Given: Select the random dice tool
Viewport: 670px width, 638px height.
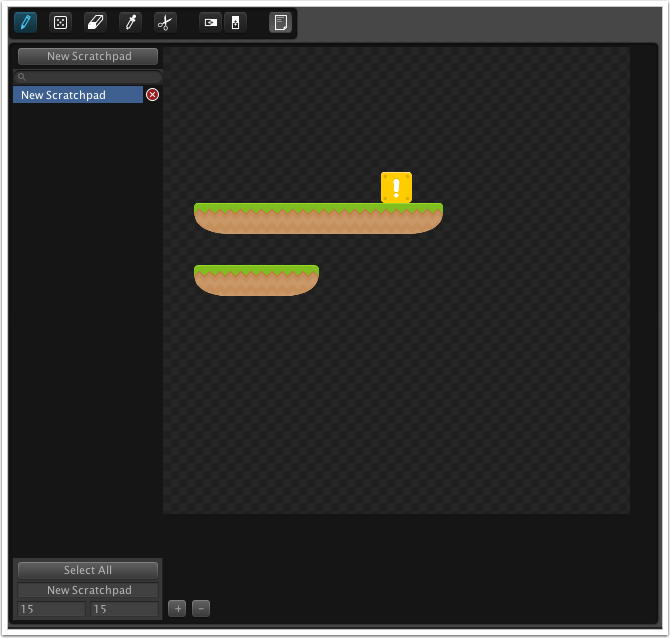Looking at the screenshot, I should tap(60, 22).
